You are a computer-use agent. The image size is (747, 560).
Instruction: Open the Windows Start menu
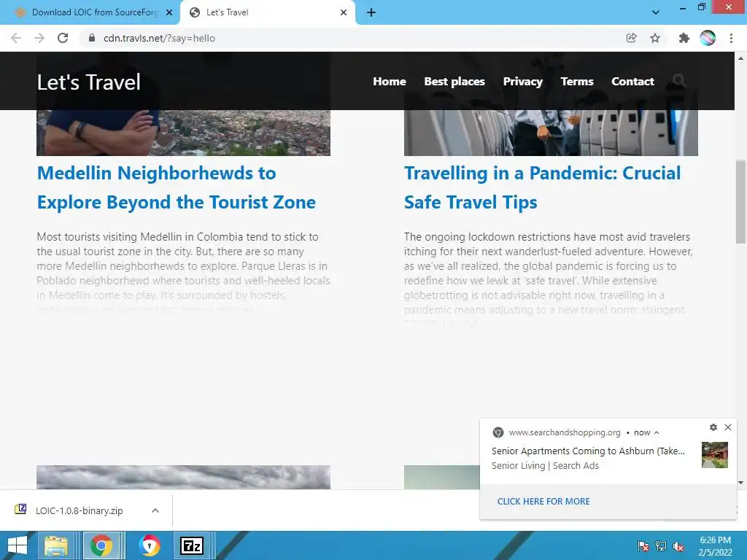tap(18, 545)
